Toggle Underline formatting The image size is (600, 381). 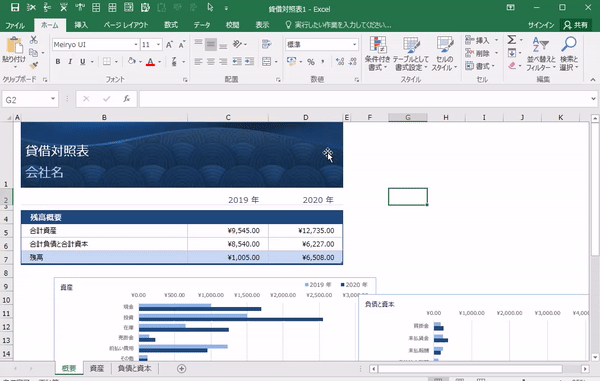82,62
